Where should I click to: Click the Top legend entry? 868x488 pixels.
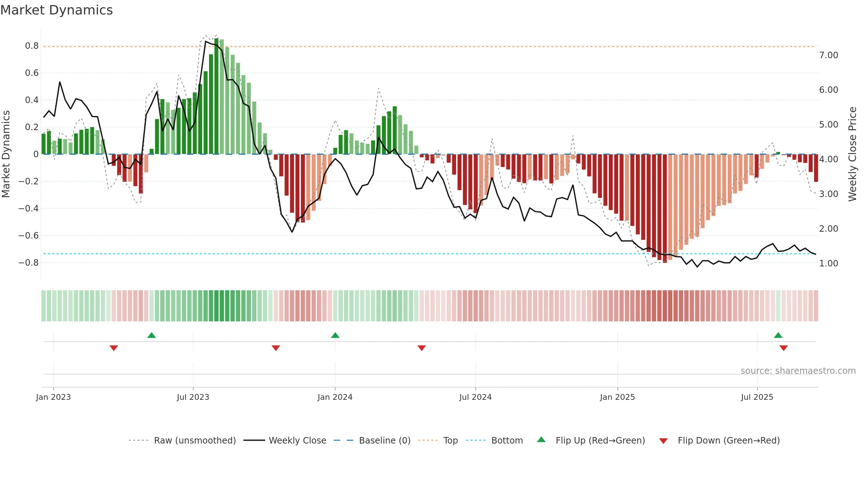(x=438, y=440)
